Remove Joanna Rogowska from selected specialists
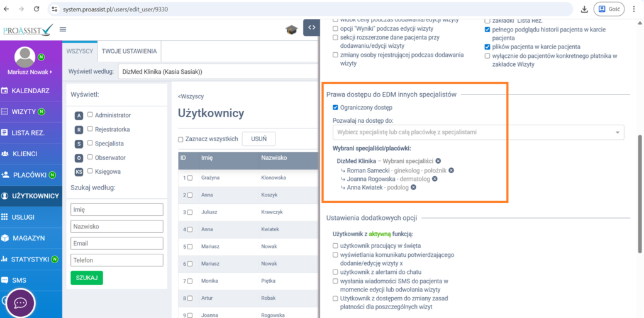Screen dimensions: 644x318 (435, 179)
